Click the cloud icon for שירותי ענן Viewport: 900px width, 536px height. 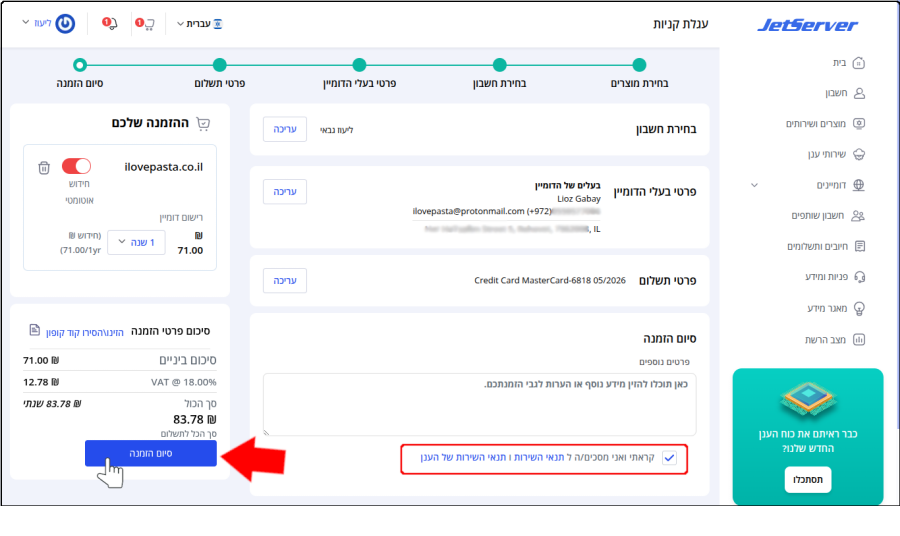859,154
